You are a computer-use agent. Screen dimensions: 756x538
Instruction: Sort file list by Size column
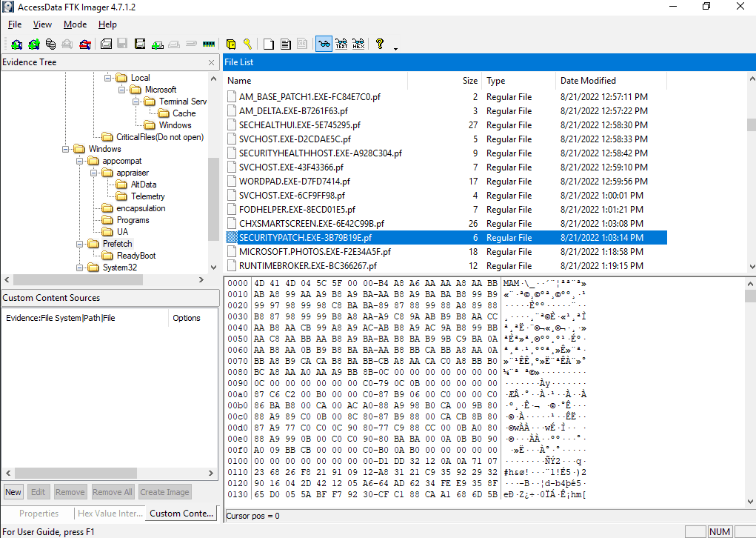tap(444, 81)
